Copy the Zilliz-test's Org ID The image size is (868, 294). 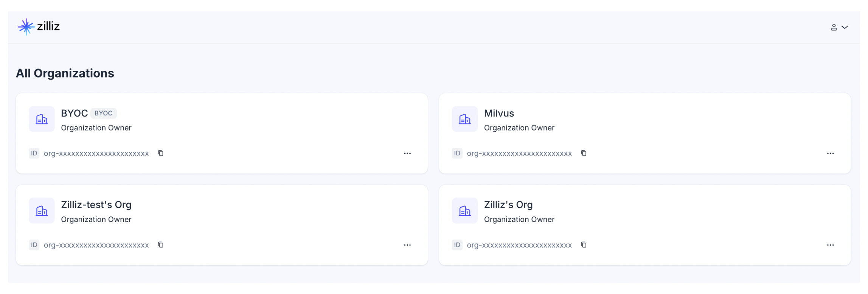[161, 244]
